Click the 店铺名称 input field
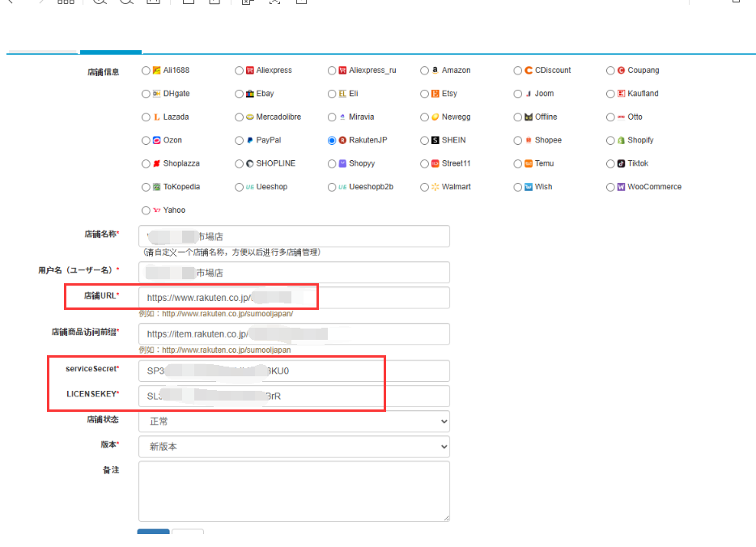Screen dimensions: 756x547 [294, 236]
